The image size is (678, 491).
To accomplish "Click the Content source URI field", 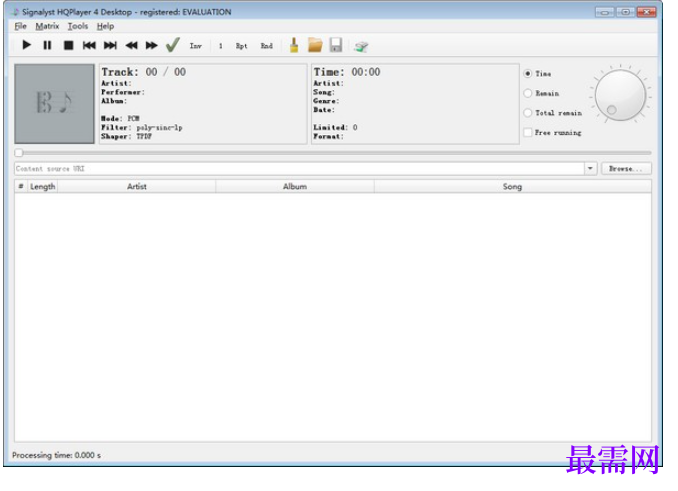I will coord(299,169).
